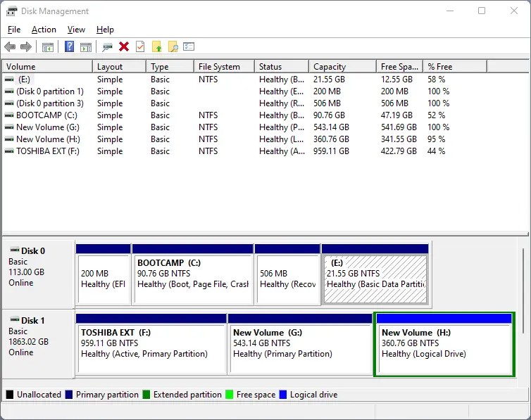Click the light green Free space legend swatch
Viewport: 531px width, 420px height.
[230, 395]
